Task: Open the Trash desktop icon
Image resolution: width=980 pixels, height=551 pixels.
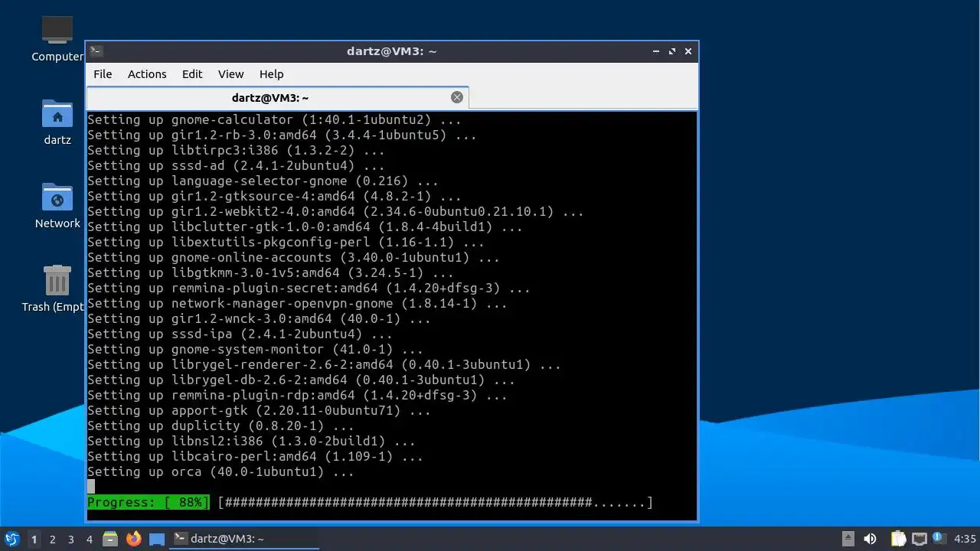Action: tap(57, 289)
